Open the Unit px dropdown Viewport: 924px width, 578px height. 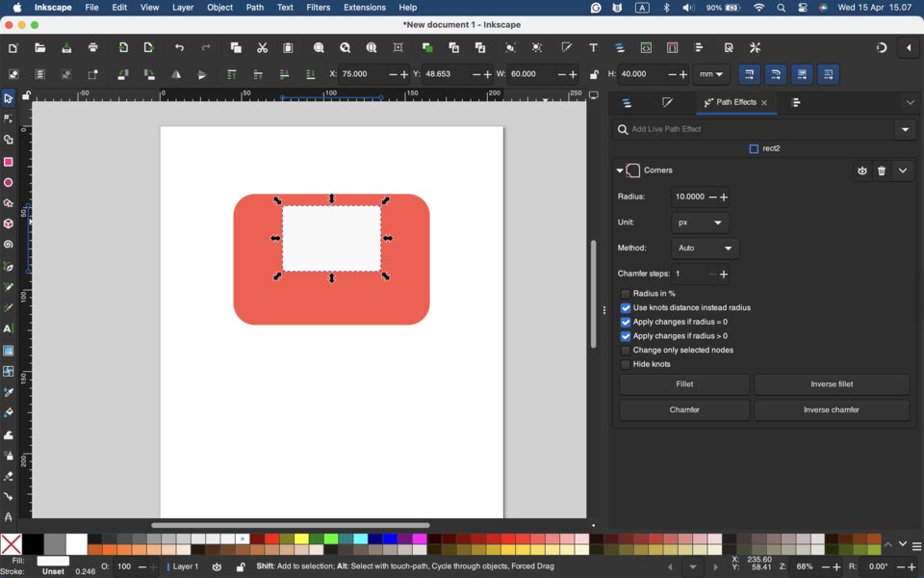(700, 223)
